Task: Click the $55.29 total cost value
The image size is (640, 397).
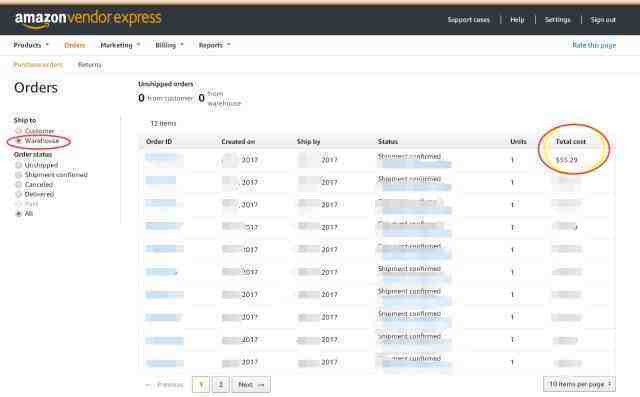Action: coord(567,160)
